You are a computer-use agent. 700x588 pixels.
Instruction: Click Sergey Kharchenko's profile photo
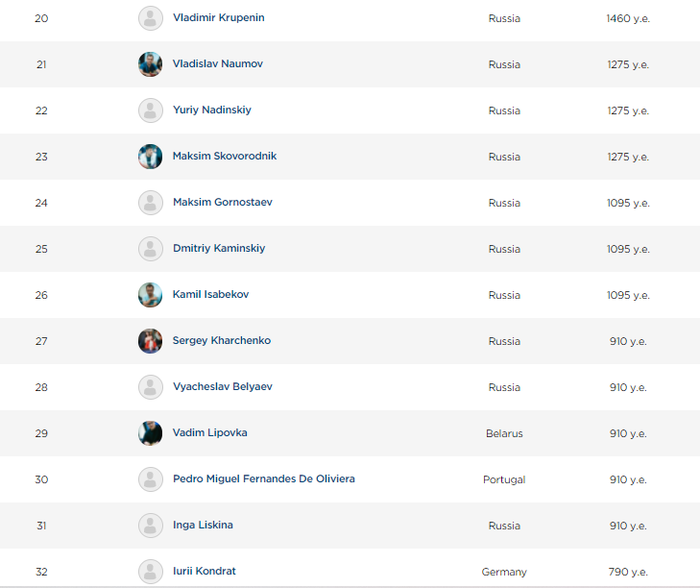(150, 341)
